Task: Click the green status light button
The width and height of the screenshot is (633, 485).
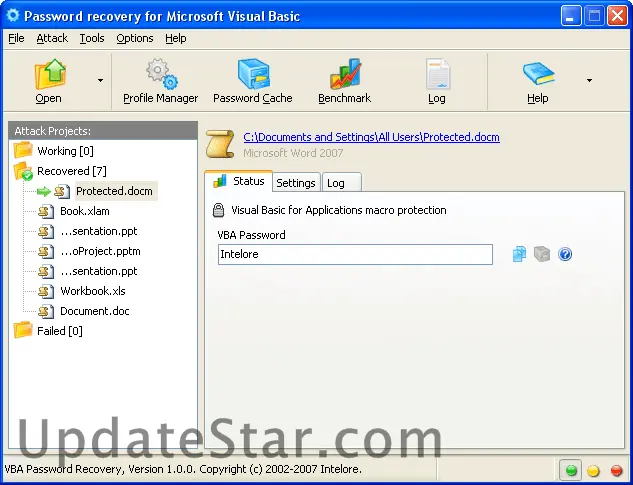Action: pos(571,470)
